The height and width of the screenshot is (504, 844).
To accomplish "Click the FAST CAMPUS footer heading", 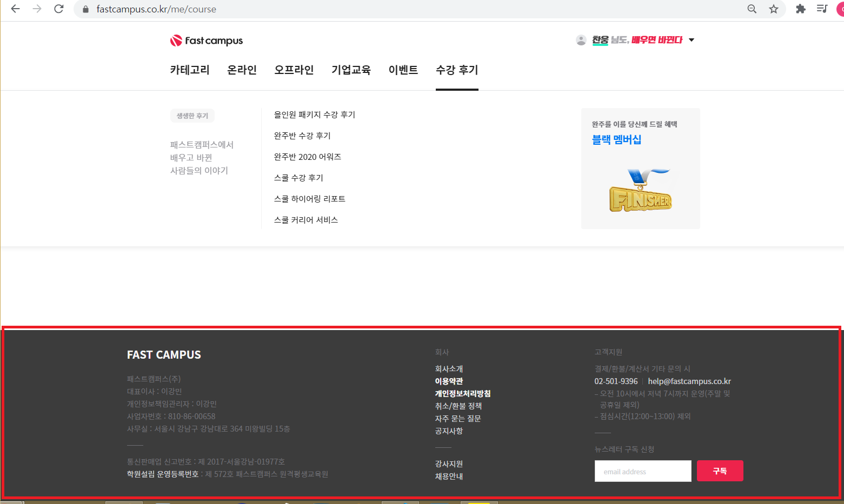I will point(164,355).
